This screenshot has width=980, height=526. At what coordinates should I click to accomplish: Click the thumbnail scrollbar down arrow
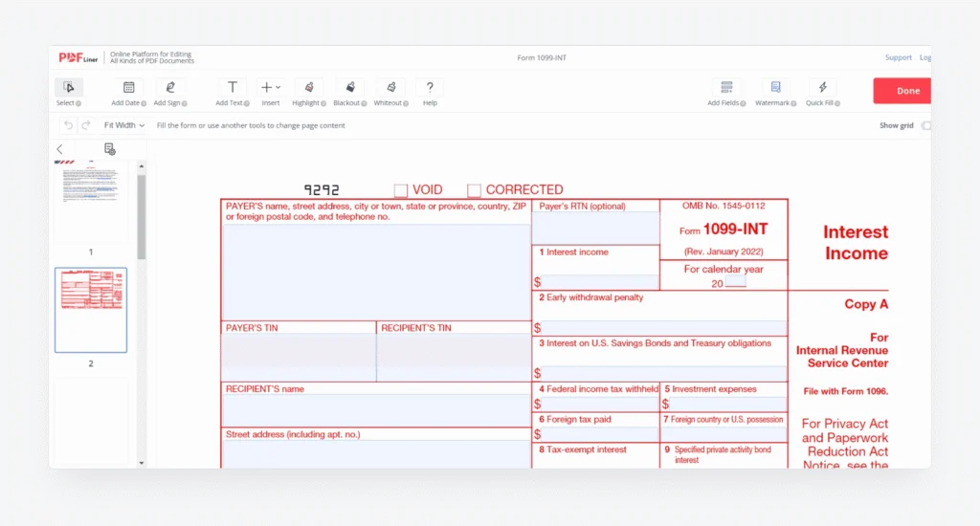click(142, 463)
